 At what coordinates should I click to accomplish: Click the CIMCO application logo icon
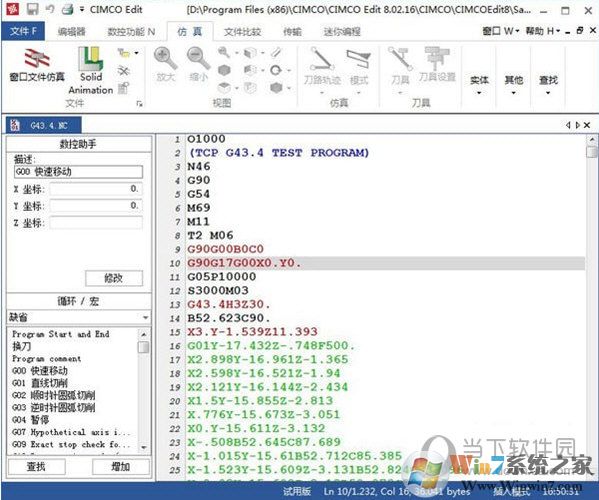(13, 9)
